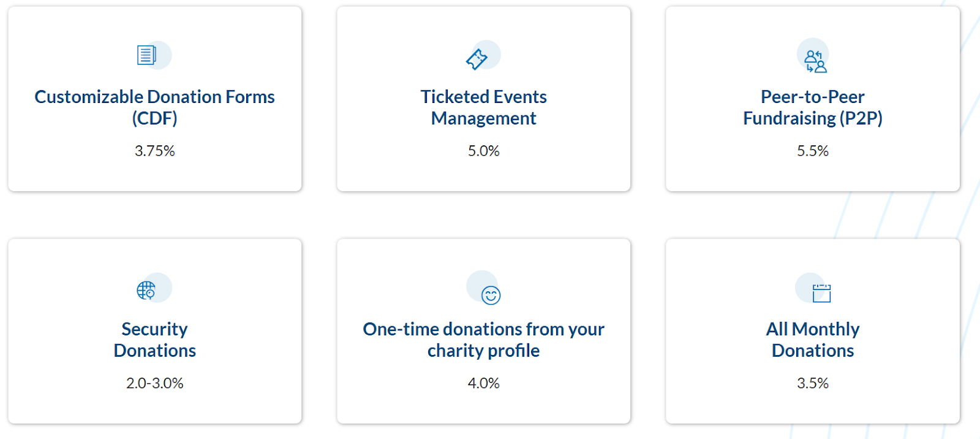
Task: Click the smiley face icon
Action: pyautogui.click(x=491, y=295)
